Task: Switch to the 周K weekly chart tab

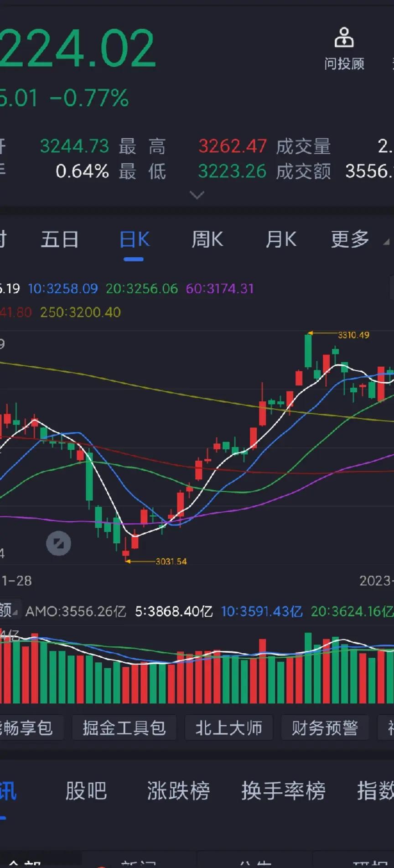Action: click(x=207, y=239)
